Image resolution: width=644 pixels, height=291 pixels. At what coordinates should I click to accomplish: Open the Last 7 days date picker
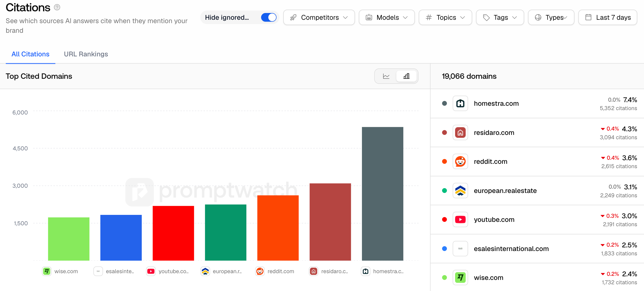click(607, 17)
